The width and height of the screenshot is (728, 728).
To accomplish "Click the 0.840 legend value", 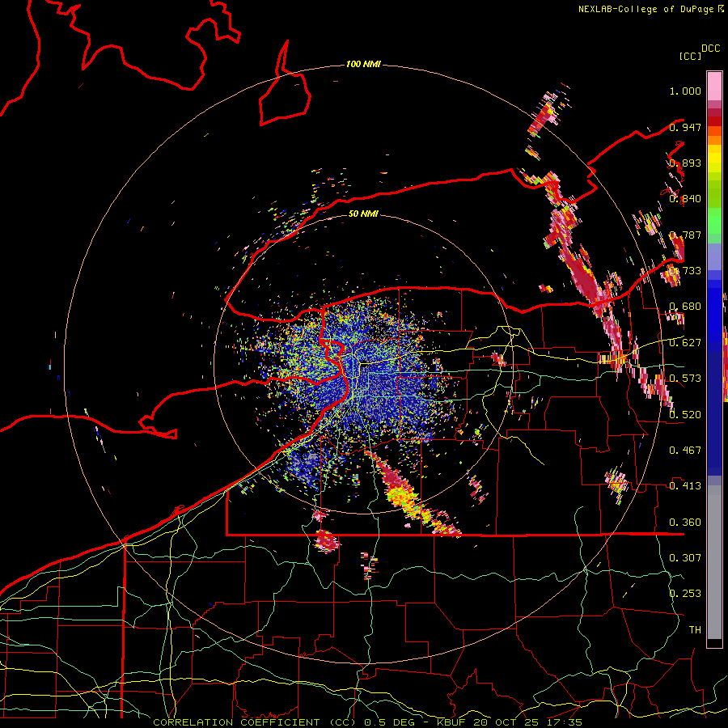I will coord(685,199).
